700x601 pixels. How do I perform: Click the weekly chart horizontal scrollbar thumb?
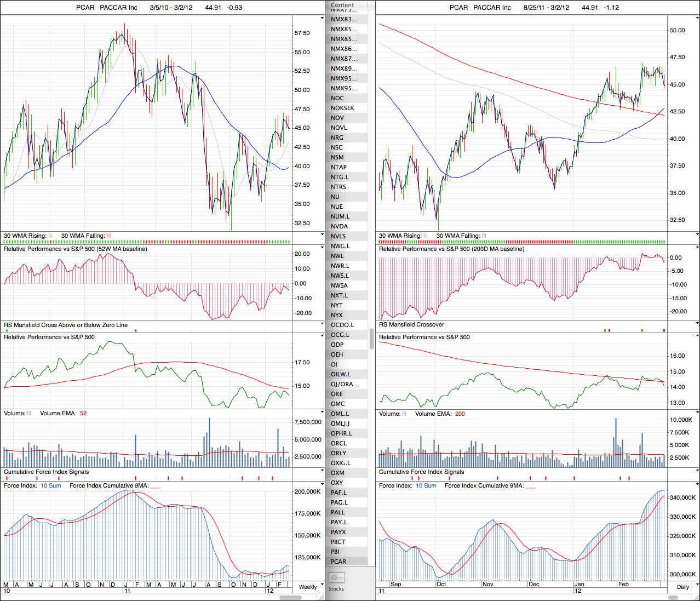click(x=291, y=598)
